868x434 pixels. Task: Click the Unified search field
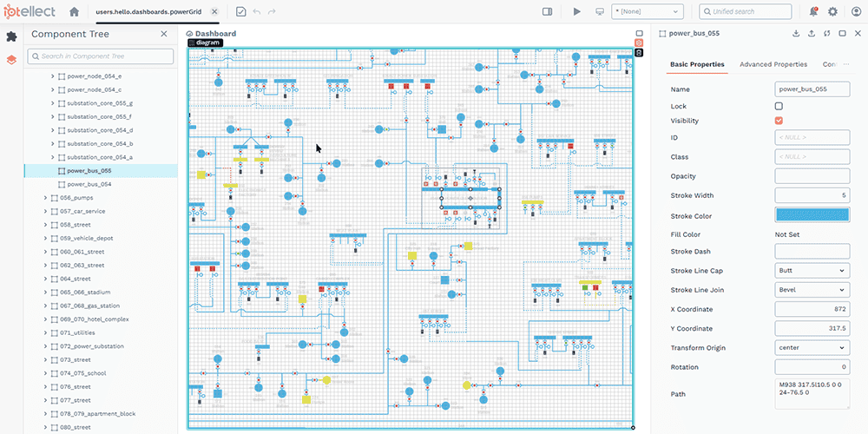point(746,12)
